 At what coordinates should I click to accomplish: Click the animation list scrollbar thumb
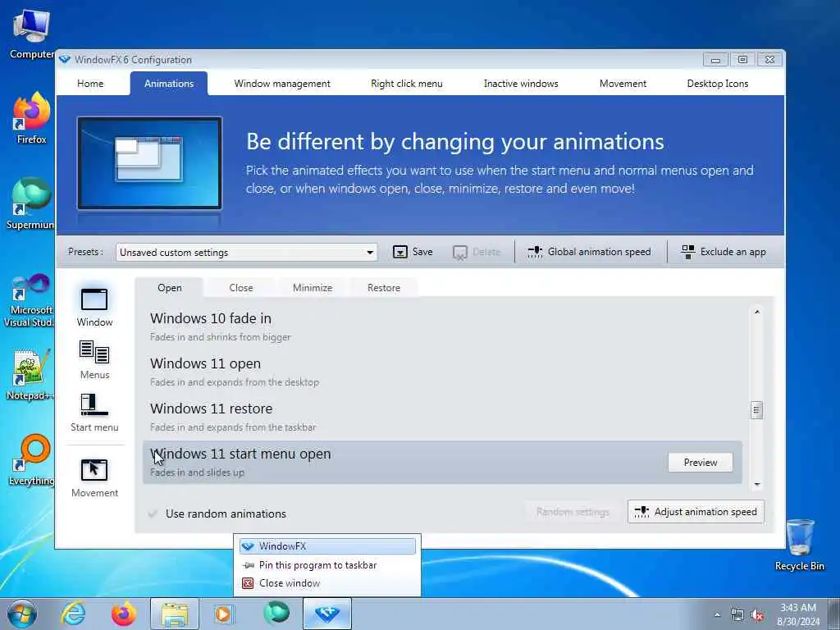tap(756, 410)
